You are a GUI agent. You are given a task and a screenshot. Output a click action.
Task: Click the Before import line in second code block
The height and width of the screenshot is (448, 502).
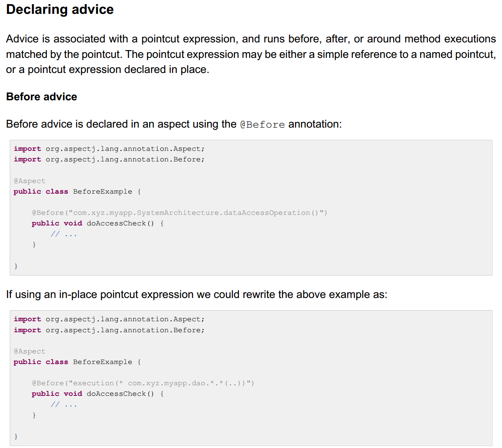[x=109, y=330]
